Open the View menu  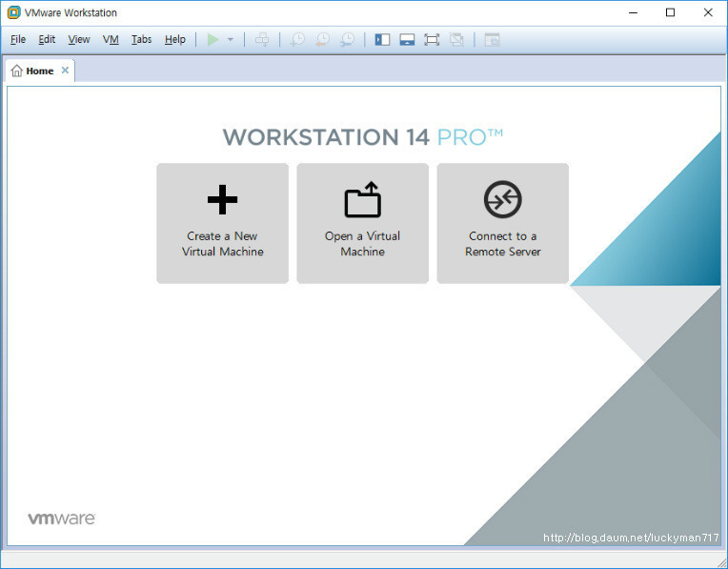click(x=79, y=39)
